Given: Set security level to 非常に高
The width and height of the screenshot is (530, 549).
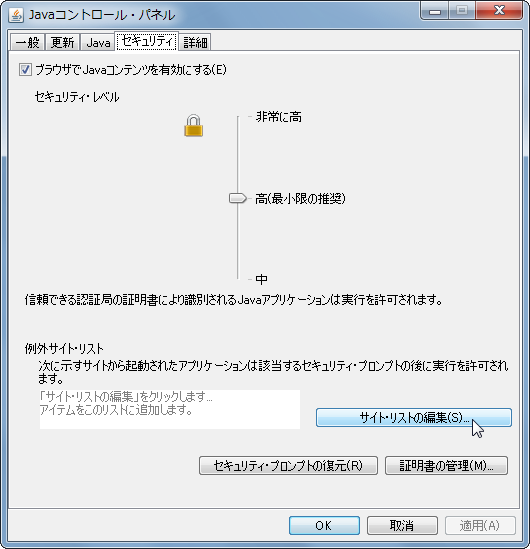Looking at the screenshot, I should [x=278, y=117].
